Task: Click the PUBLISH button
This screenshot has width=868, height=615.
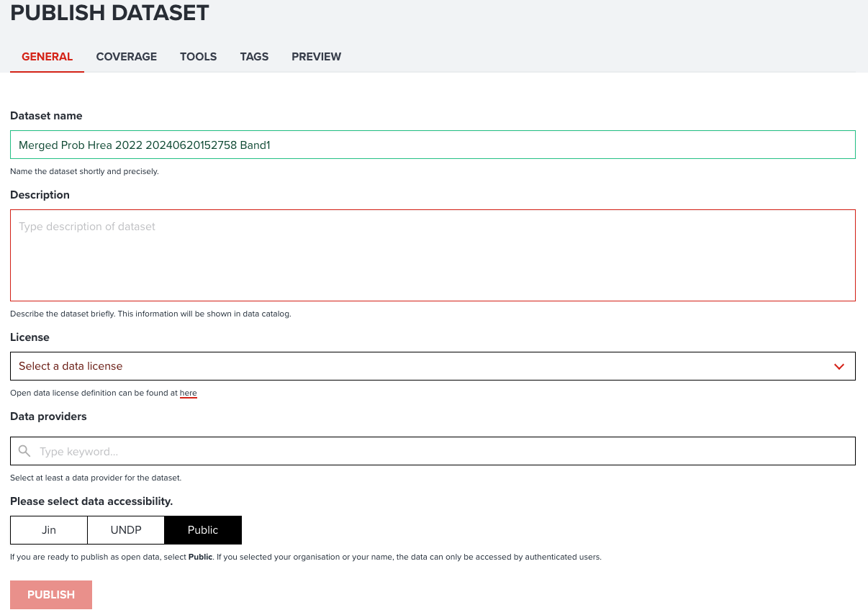Action: 50,594
